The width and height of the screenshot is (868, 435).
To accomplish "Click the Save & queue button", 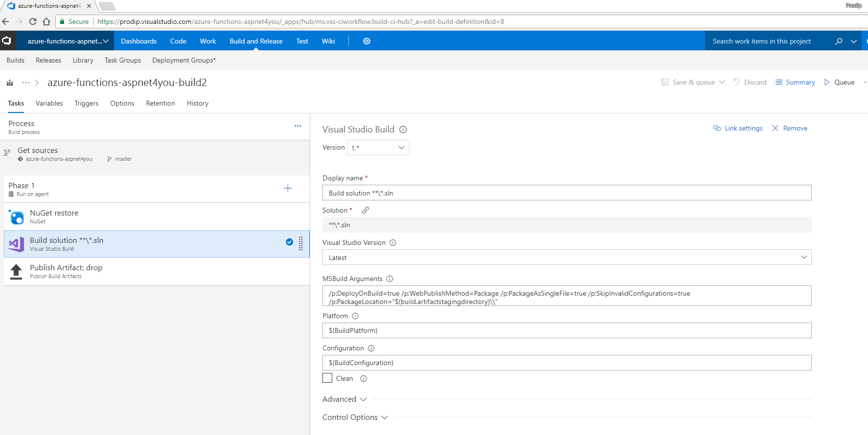I will [688, 82].
